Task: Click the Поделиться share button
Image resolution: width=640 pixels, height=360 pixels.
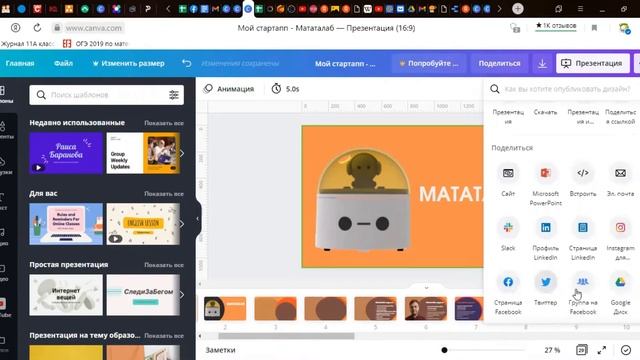Action: click(x=499, y=63)
